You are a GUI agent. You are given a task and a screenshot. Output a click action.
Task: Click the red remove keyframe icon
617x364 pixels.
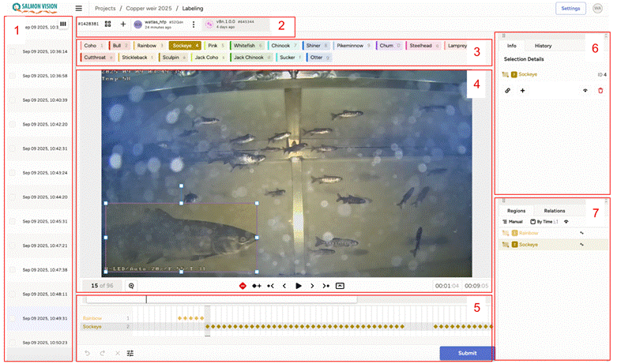click(x=243, y=286)
